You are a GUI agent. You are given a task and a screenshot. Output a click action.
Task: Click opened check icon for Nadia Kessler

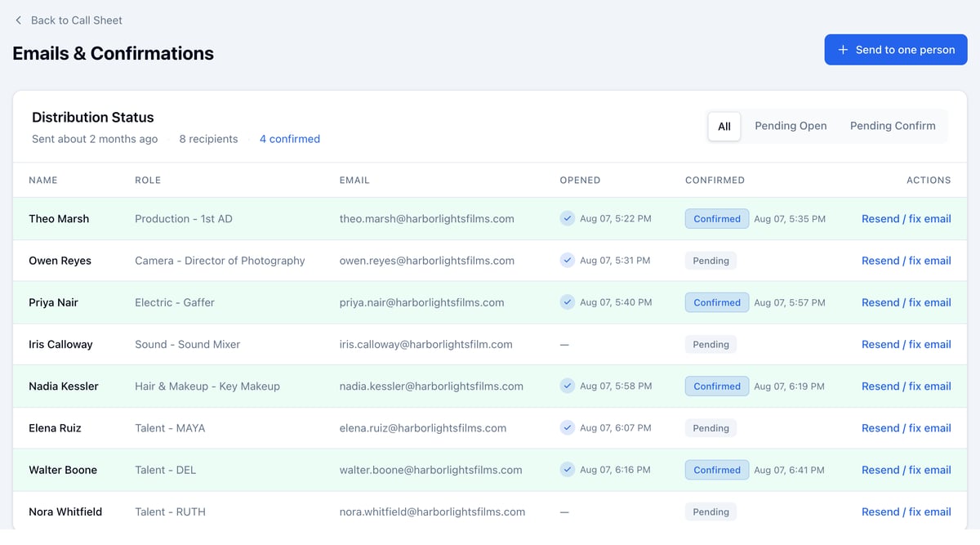tap(568, 386)
